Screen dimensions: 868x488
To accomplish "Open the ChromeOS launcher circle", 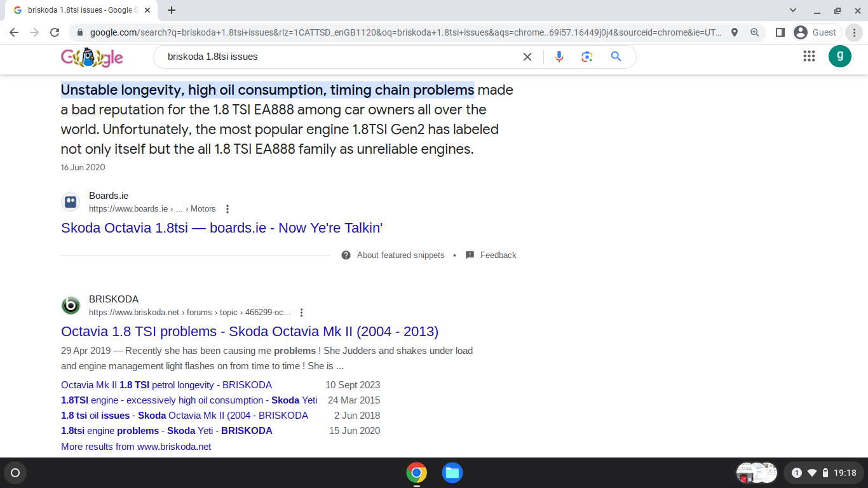I will 15,473.
